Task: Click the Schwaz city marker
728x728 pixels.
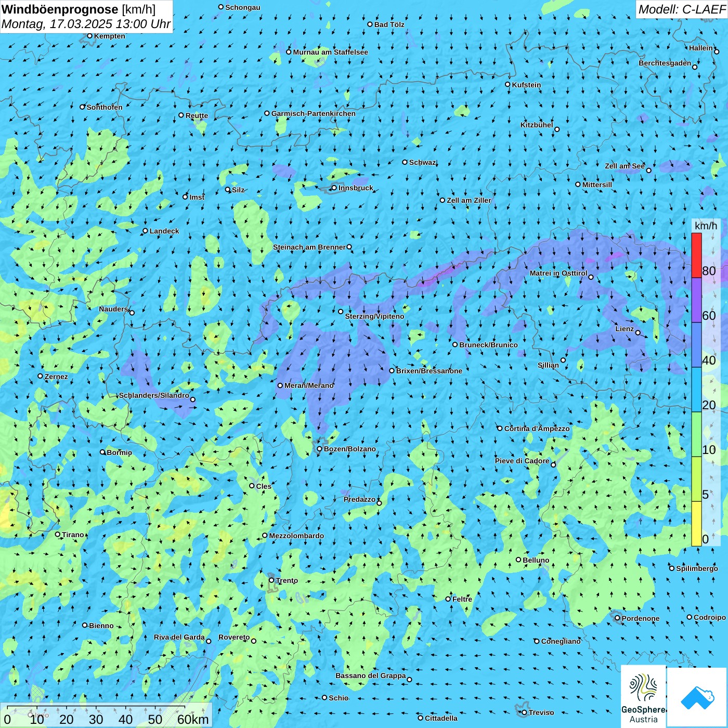Action: (x=405, y=162)
